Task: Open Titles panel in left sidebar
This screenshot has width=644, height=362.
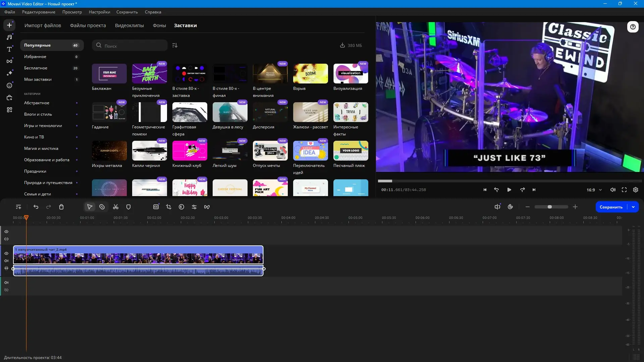Action: [x=9, y=49]
